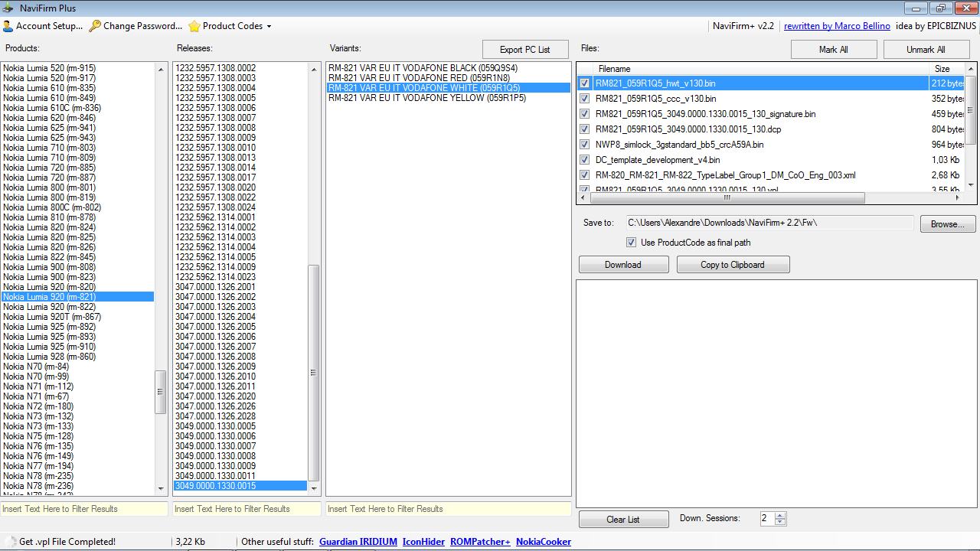Toggle checkbox for DC_template_development_v4.bin
This screenshot has height=551, width=980.
tap(585, 160)
